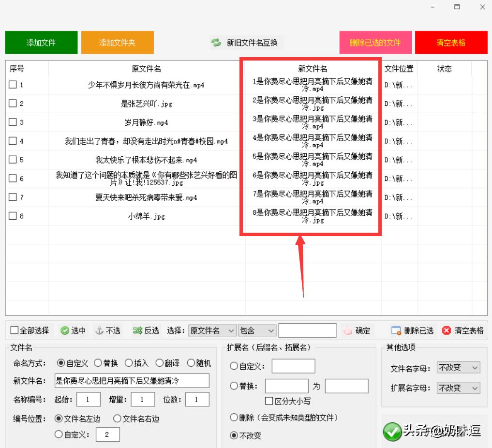Check the box next to file 少年不惧岁月长
This screenshot has width=492, height=448.
[x=12, y=85]
